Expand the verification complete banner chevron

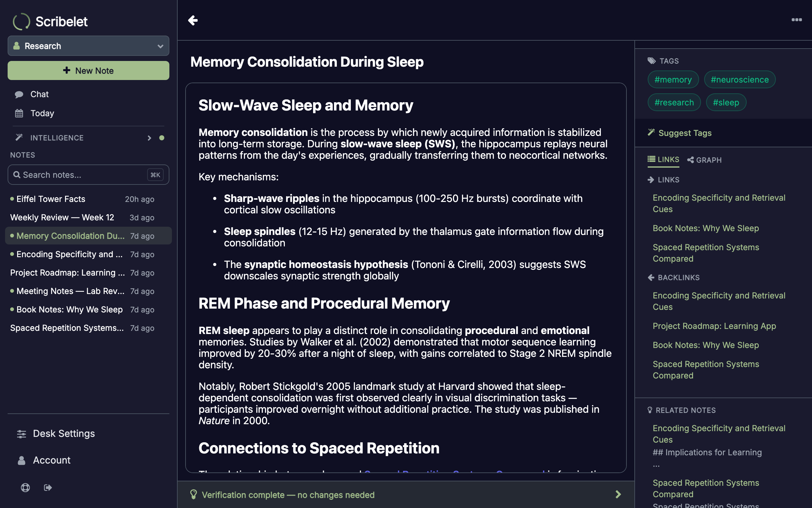click(618, 494)
